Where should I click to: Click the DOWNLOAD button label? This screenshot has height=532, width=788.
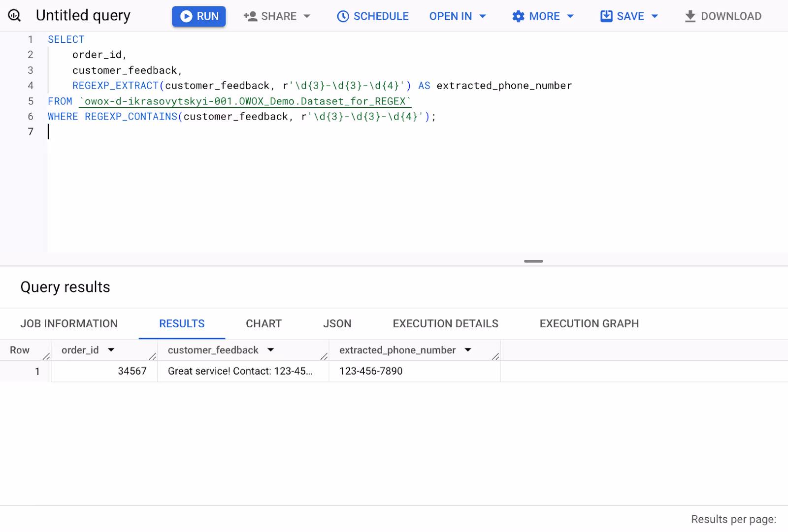coord(731,16)
